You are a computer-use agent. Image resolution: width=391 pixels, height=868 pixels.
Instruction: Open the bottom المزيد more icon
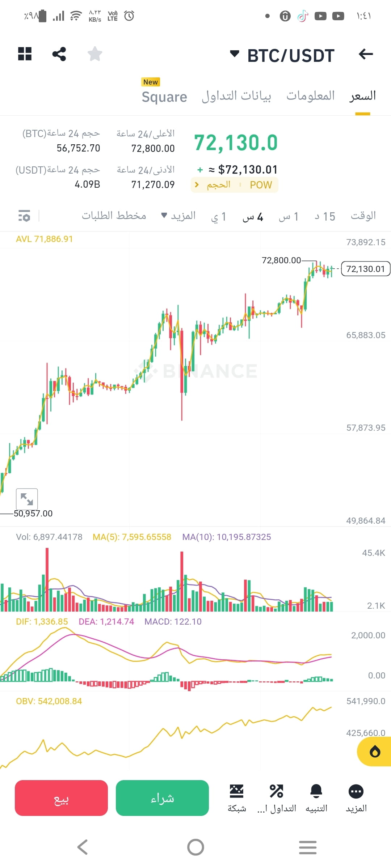pyautogui.click(x=356, y=798)
